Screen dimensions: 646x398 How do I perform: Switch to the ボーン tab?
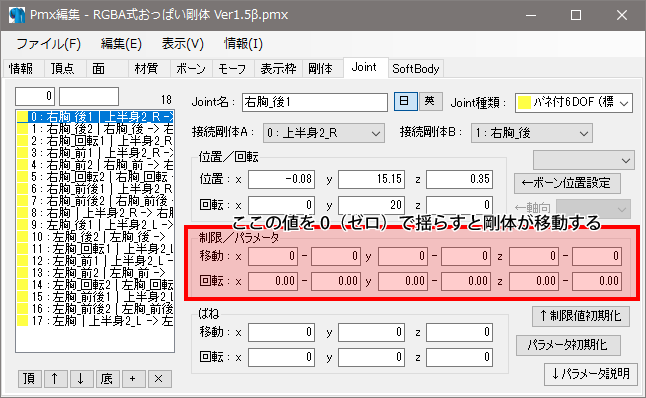pos(191,69)
